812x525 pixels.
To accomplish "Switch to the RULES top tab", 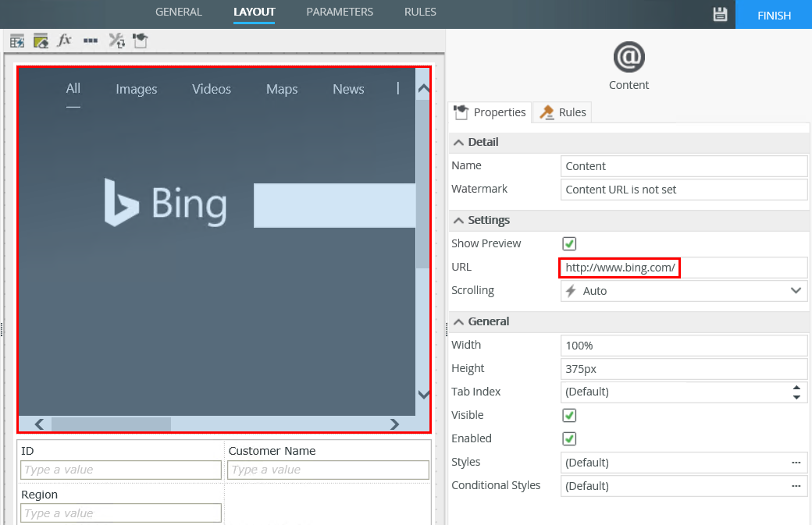I will tap(420, 12).
